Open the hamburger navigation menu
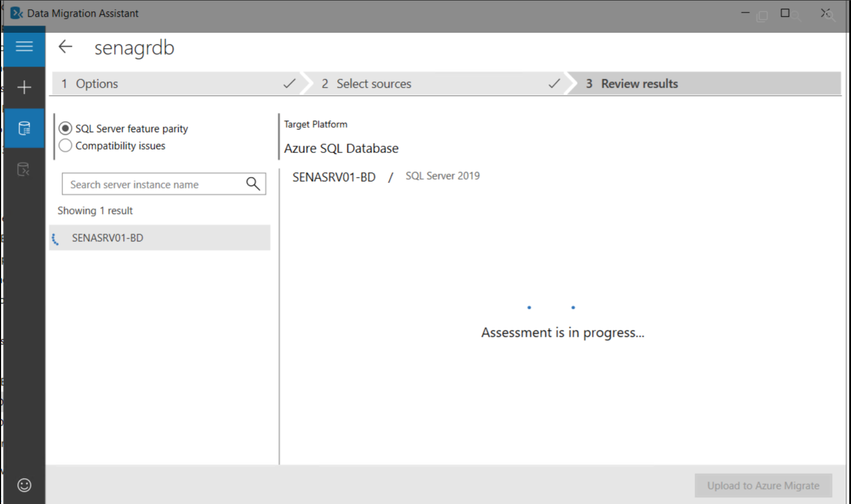851x504 pixels. click(x=24, y=46)
